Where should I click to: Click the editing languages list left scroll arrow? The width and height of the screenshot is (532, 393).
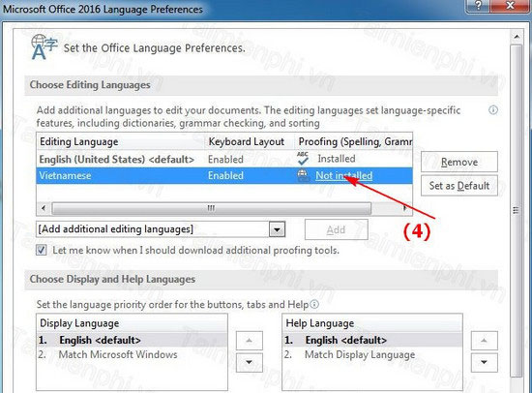44,208
